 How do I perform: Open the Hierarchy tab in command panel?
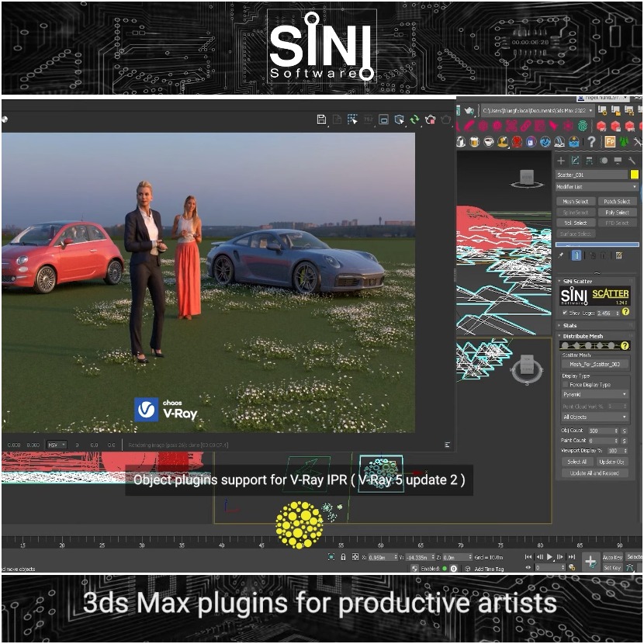click(x=590, y=161)
